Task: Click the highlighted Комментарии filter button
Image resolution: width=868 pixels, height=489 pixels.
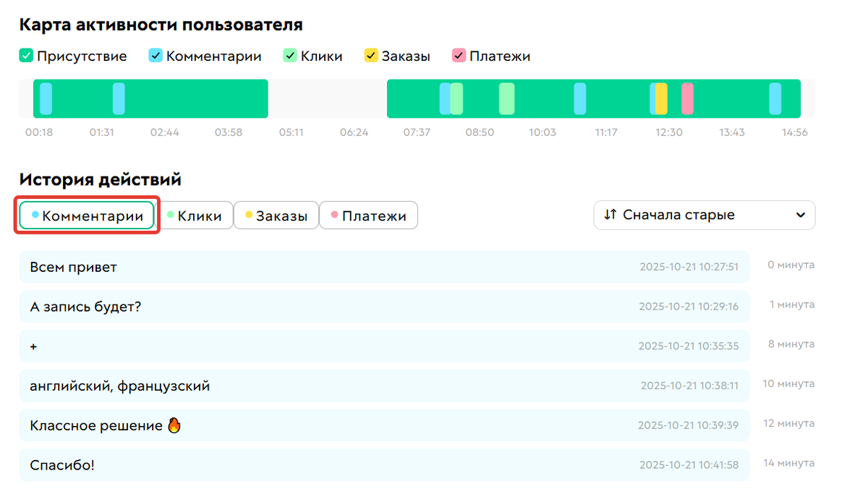Action: tap(86, 215)
